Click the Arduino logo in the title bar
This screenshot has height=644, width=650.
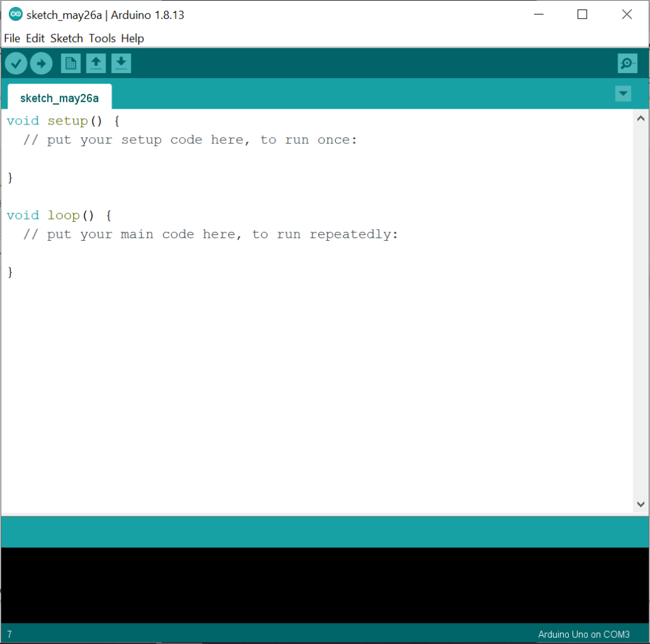(16, 14)
